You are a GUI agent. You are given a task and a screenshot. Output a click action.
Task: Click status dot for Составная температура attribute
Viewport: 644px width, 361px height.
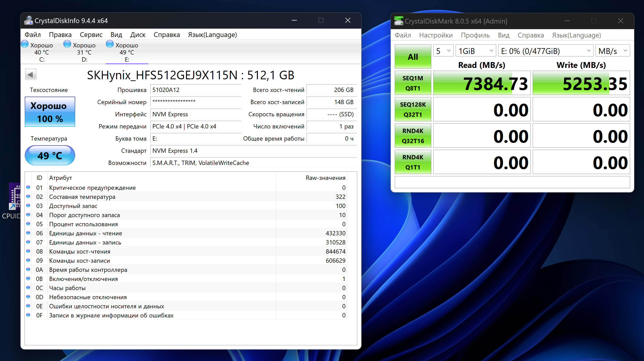click(28, 197)
